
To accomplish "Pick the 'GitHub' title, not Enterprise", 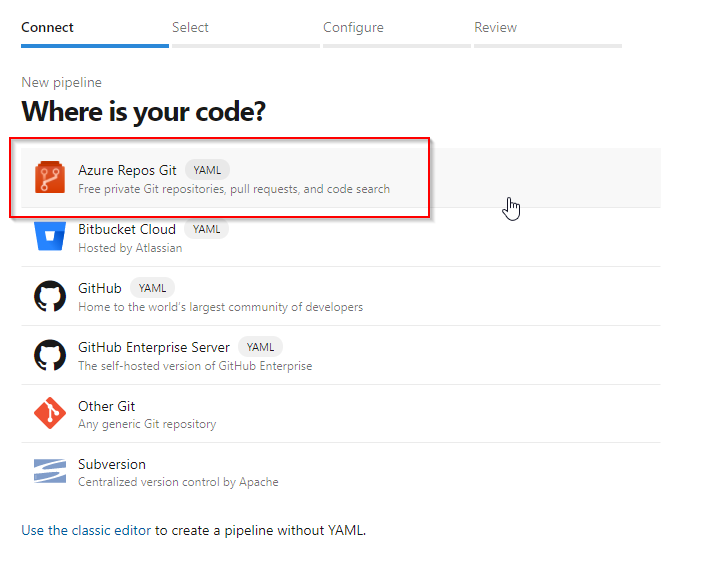I will [x=100, y=288].
